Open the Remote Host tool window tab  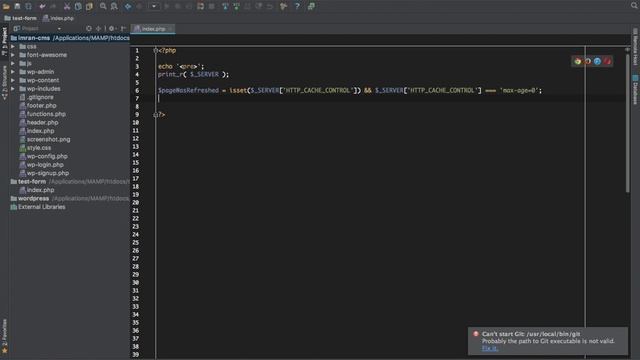[635, 47]
